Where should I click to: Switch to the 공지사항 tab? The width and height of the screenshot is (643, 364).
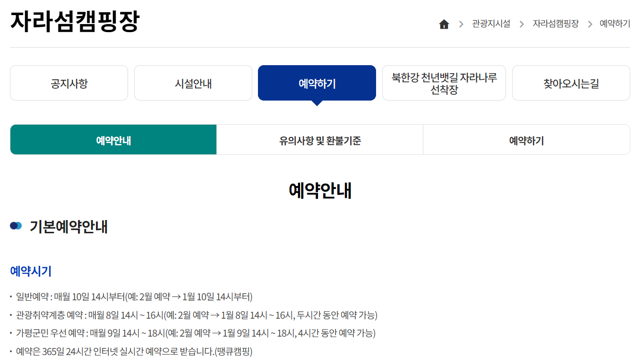69,83
